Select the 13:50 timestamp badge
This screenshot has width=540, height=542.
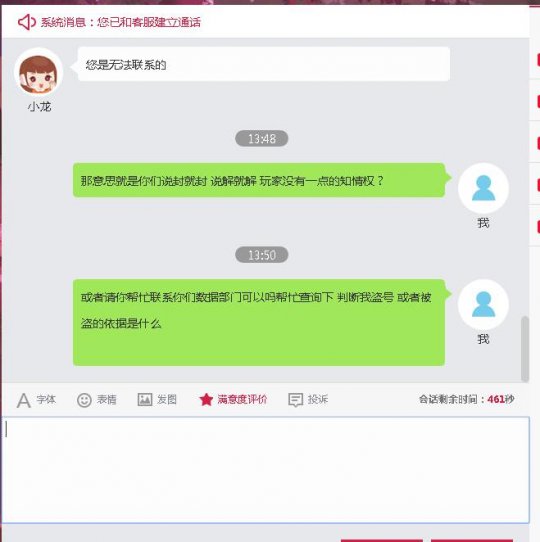click(262, 255)
